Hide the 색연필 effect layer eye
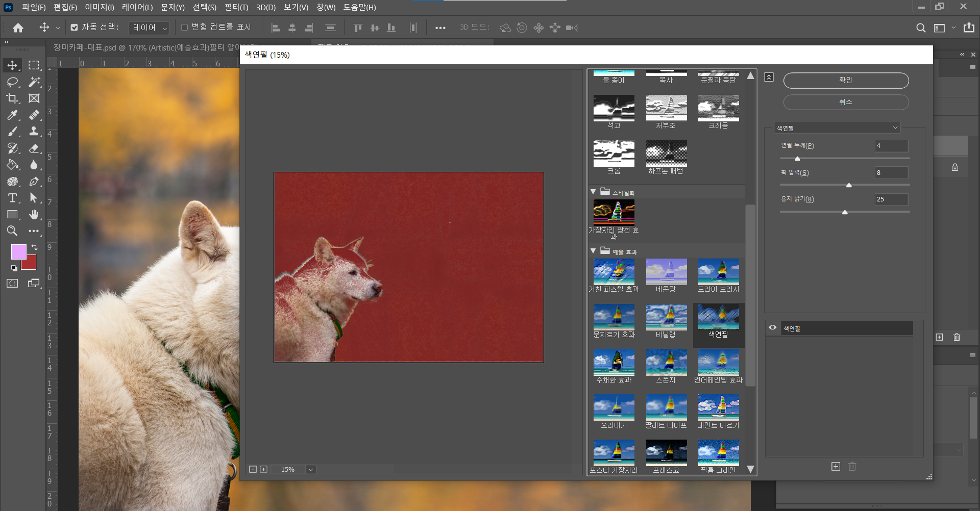This screenshot has width=980, height=511. [x=773, y=328]
